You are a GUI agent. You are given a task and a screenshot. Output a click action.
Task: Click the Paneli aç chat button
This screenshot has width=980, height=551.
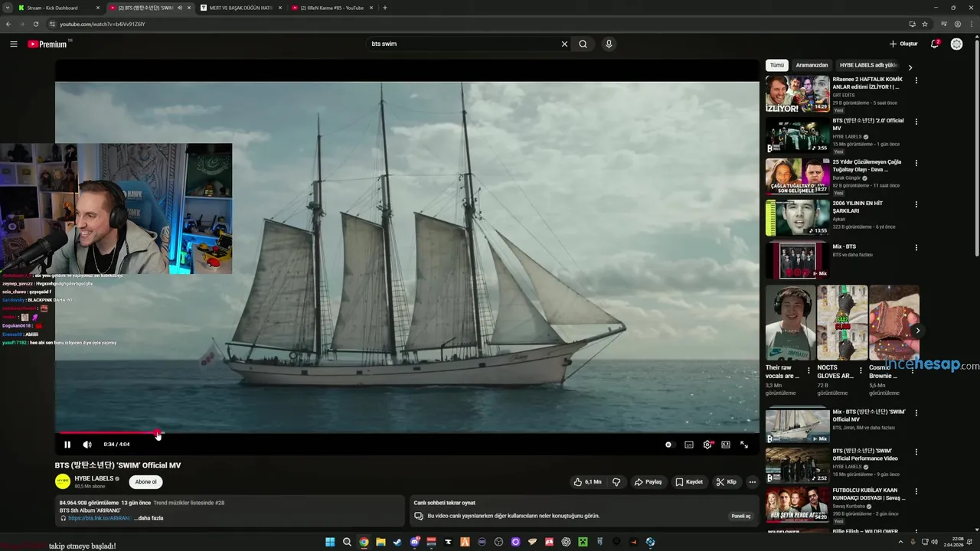coord(741,517)
